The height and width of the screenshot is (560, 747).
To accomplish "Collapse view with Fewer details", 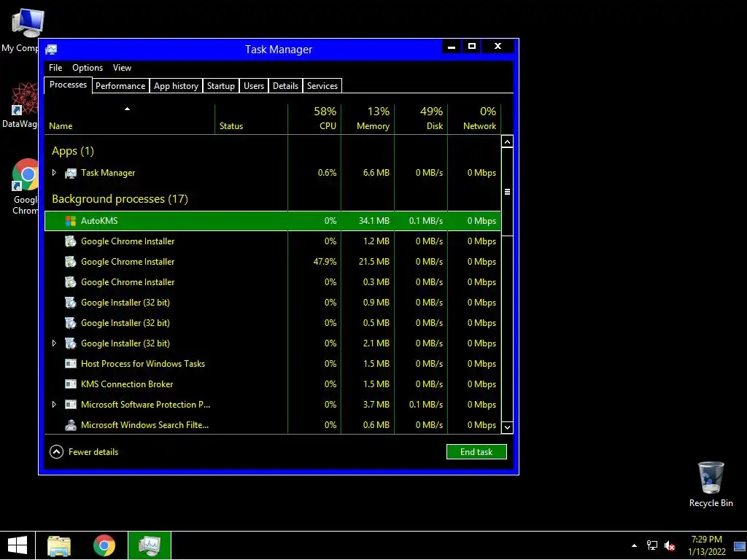I will 84,452.
